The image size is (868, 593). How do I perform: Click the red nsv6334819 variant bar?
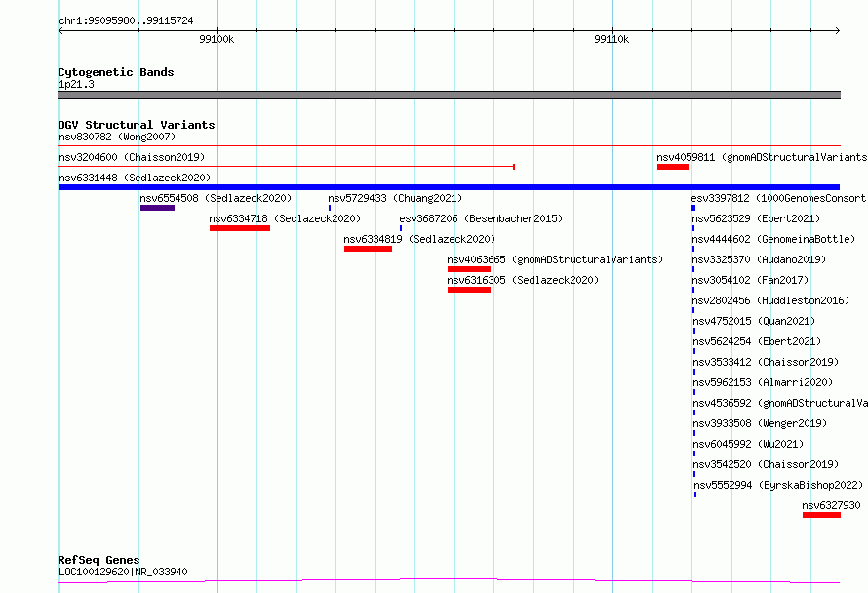(x=368, y=249)
